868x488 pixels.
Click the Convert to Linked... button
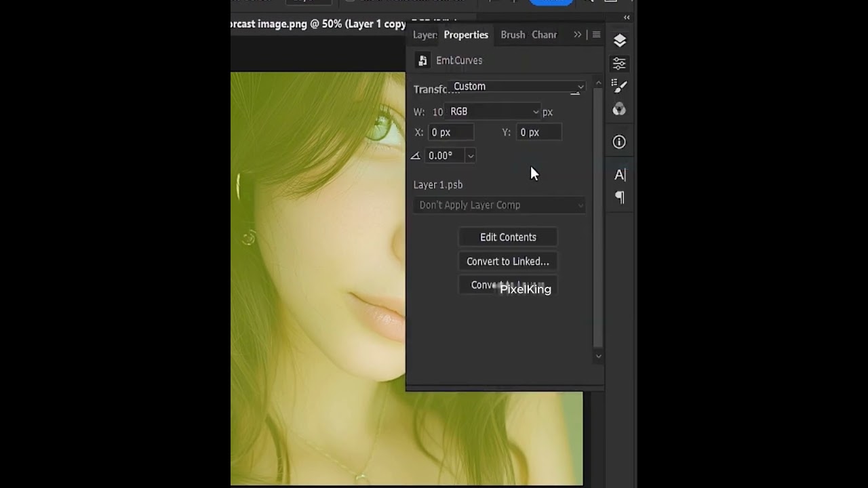click(508, 262)
